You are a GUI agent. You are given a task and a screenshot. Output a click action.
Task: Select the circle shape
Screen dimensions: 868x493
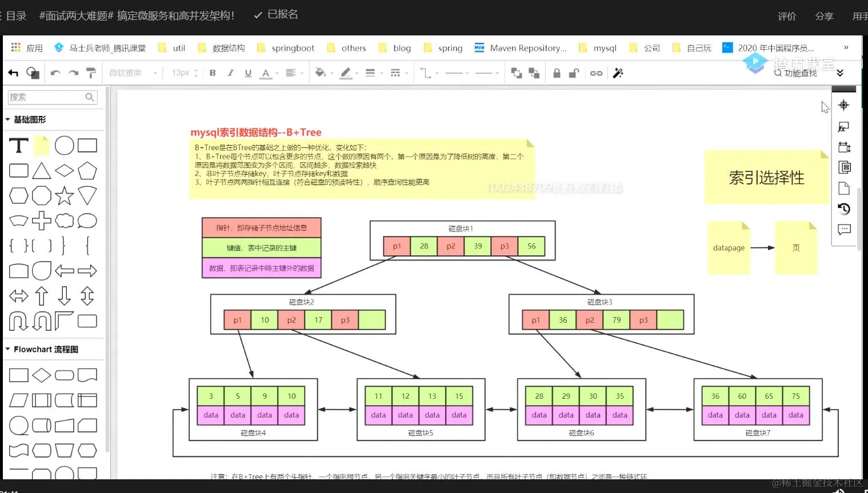click(x=65, y=146)
